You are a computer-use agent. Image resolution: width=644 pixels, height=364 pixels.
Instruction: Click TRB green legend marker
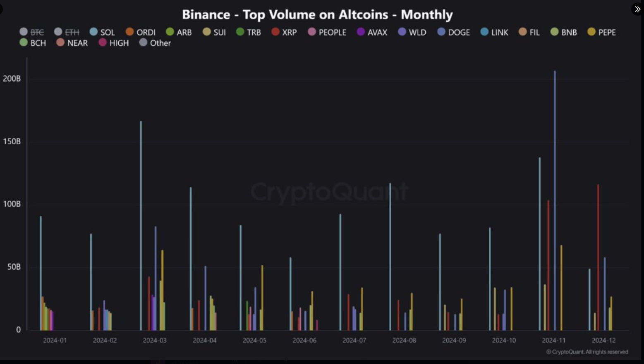point(240,32)
